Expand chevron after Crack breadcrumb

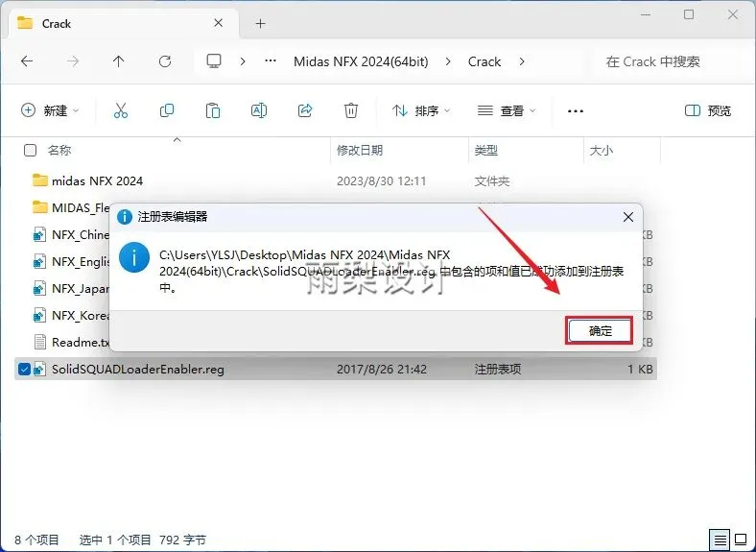[x=522, y=61]
